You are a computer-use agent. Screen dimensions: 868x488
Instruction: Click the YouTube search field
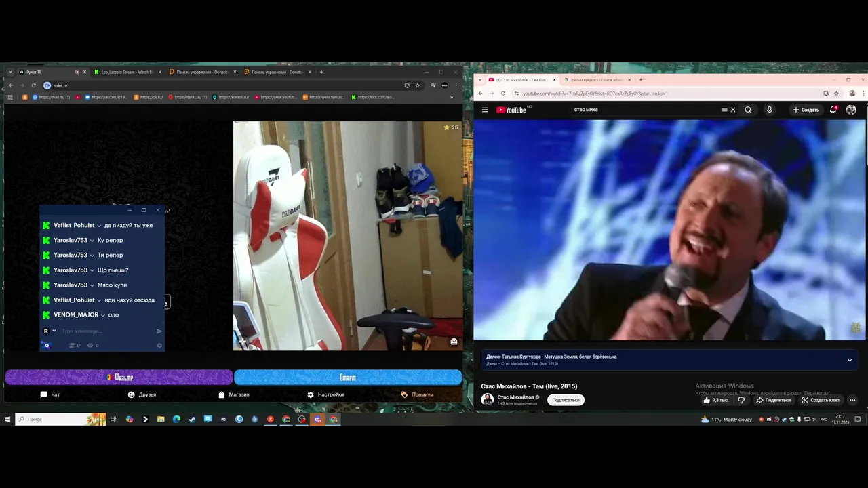644,110
